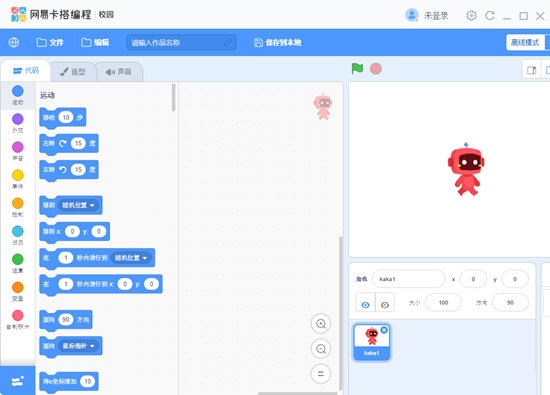The height and width of the screenshot is (395, 550).
Task: Click the 将x坐标增加 10 block
Action: (69, 381)
